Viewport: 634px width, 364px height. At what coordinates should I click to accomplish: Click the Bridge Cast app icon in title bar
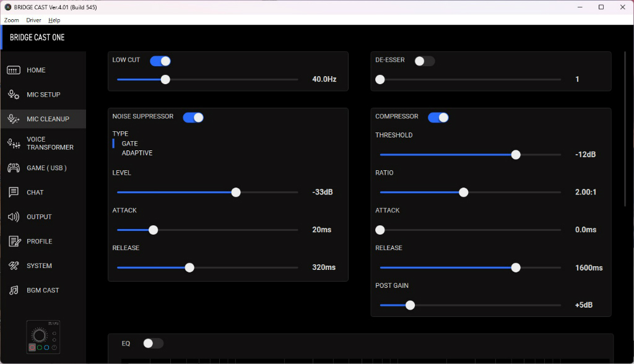click(x=7, y=7)
